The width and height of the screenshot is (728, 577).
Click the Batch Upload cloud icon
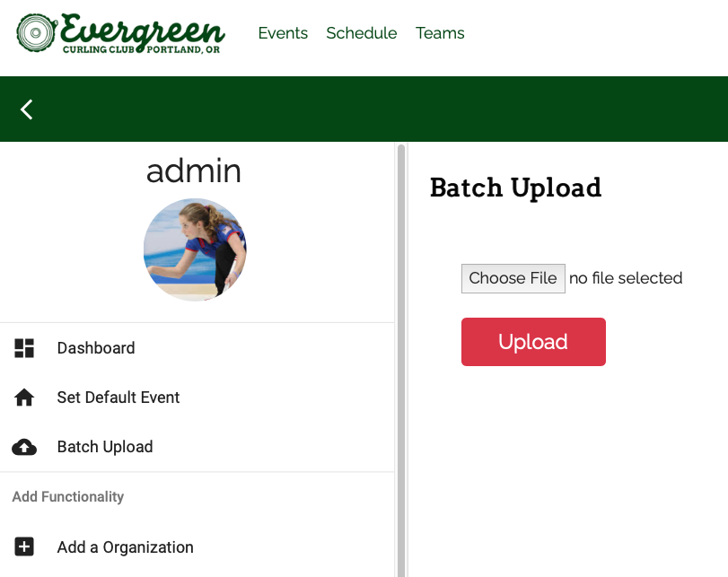point(24,446)
